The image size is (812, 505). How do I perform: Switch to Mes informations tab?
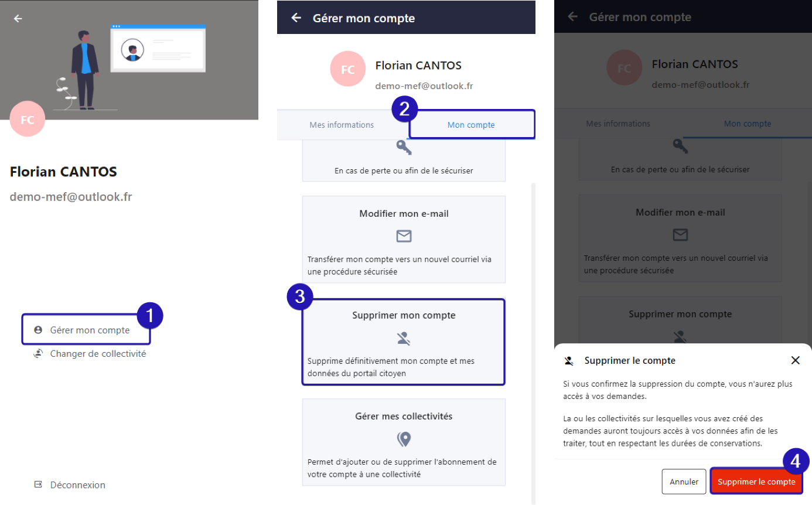point(342,125)
